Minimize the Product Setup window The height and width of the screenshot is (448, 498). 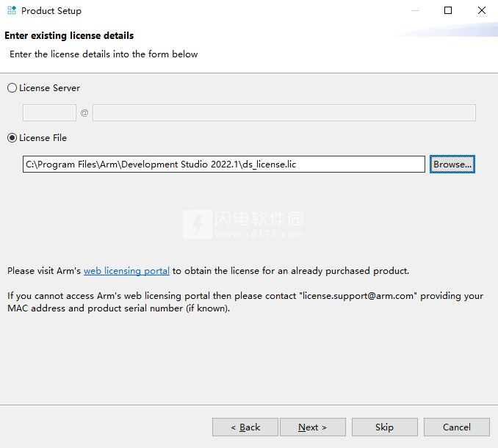click(415, 10)
